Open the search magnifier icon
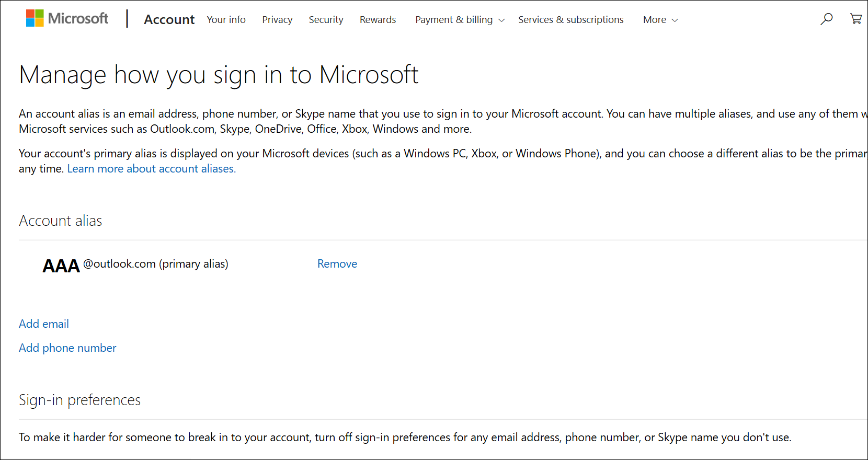The image size is (868, 460). [826, 19]
